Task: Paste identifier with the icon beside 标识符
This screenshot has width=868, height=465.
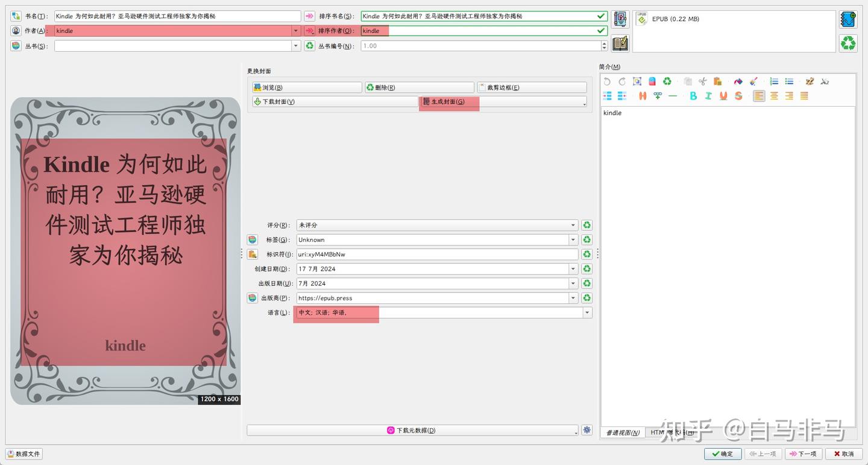Action: pyautogui.click(x=253, y=255)
